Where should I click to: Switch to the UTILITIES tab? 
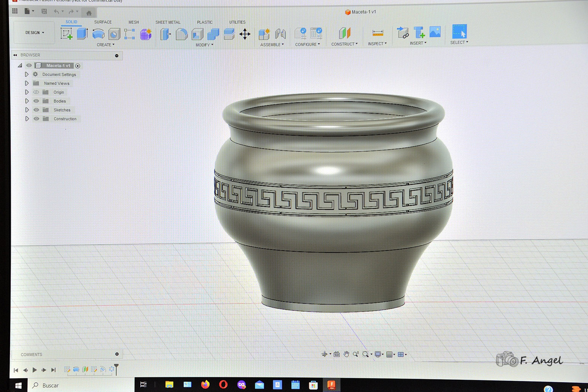coord(237,22)
